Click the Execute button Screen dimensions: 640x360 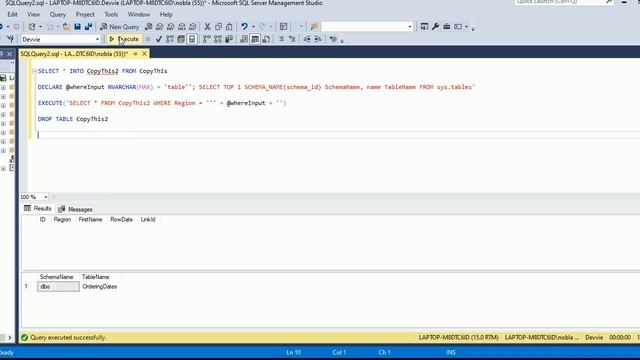coord(124,39)
